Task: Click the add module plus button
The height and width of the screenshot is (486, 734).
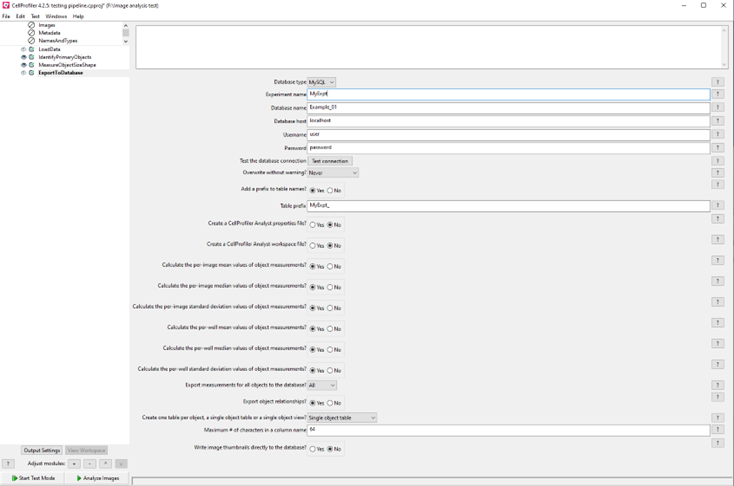Action: click(x=75, y=464)
